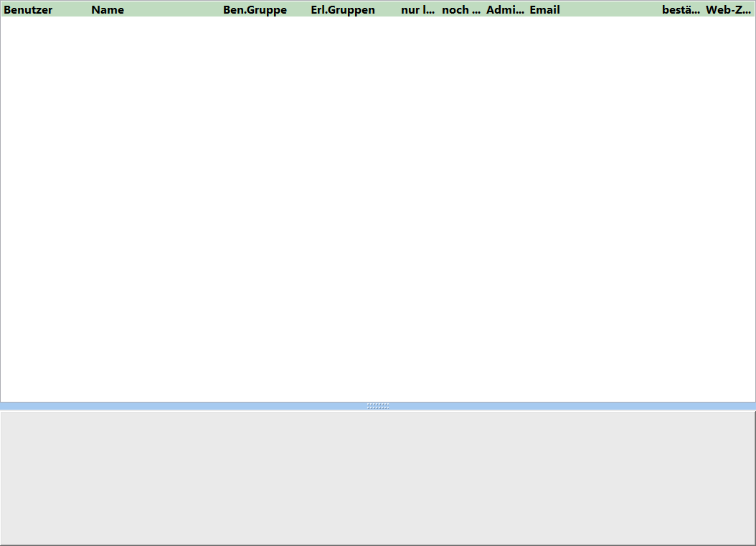This screenshot has width=756, height=546.
Task: Click inside the empty white user list
Action: coord(378,208)
